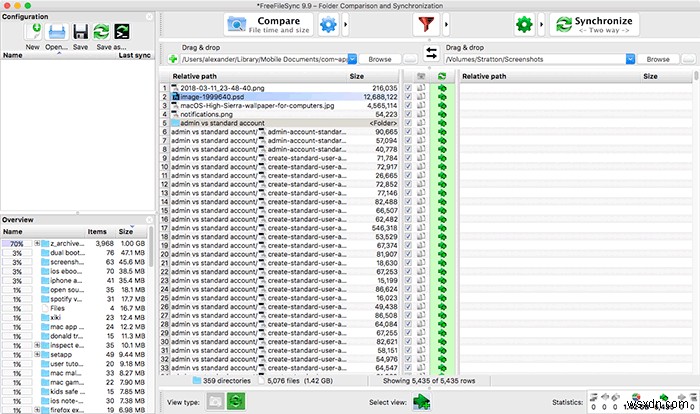Click the Save as batch job icon
The width and height of the screenshot is (700, 414).
click(x=122, y=32)
